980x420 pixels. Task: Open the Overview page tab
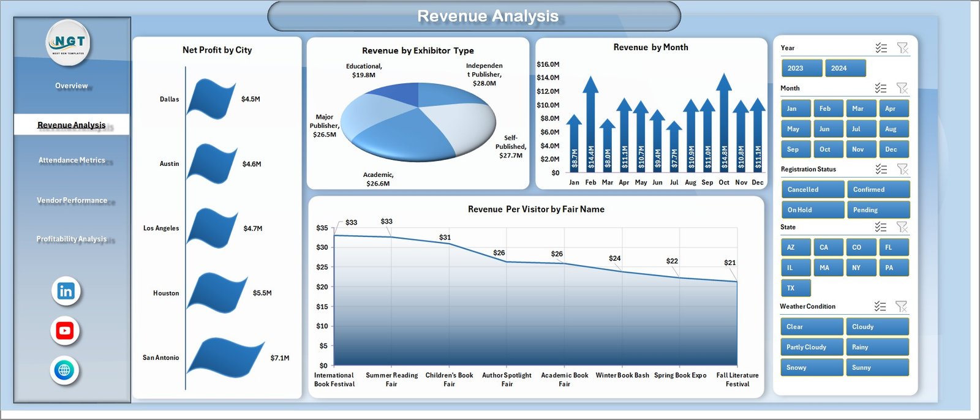point(72,86)
